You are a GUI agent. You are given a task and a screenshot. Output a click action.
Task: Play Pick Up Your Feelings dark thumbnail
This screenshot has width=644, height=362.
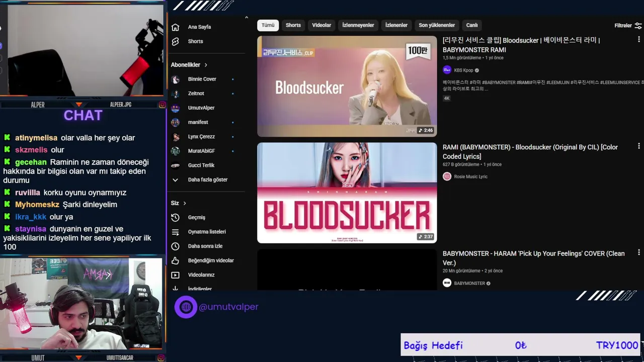347,269
